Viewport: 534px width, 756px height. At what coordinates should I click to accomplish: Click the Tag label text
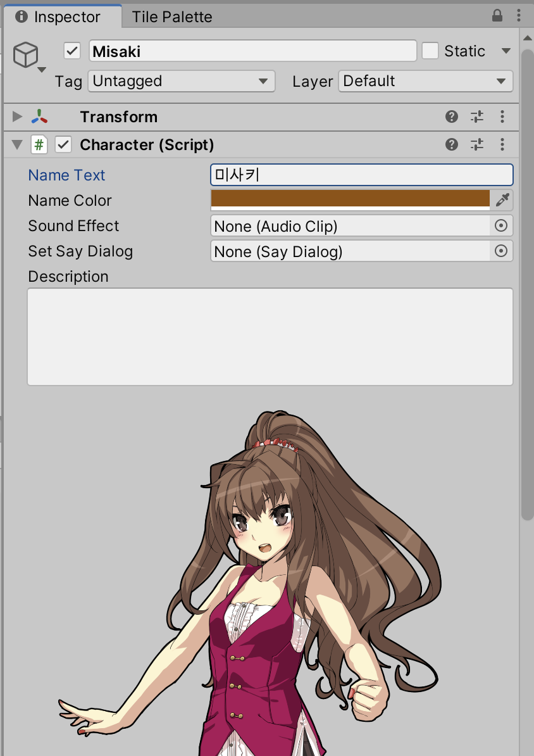click(x=68, y=82)
